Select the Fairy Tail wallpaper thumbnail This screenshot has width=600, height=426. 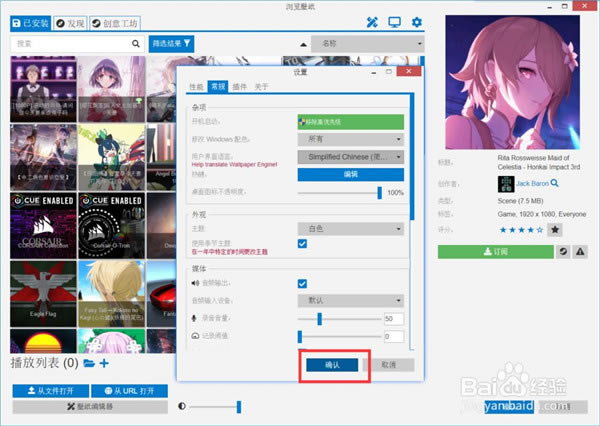pyautogui.click(x=111, y=294)
